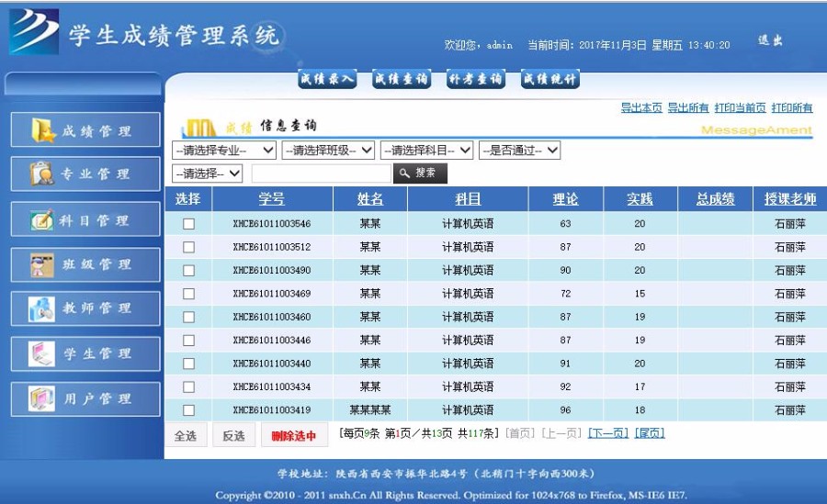This screenshot has height=504, width=827.
Task: Go to 下一页 in pagination
Action: [607, 433]
